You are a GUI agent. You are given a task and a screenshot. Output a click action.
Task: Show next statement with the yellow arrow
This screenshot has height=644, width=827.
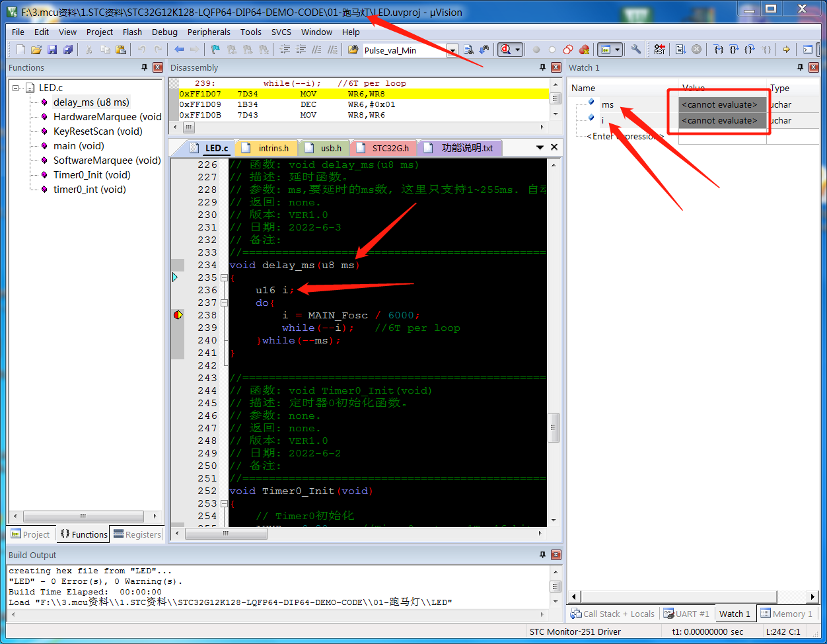[x=786, y=50]
